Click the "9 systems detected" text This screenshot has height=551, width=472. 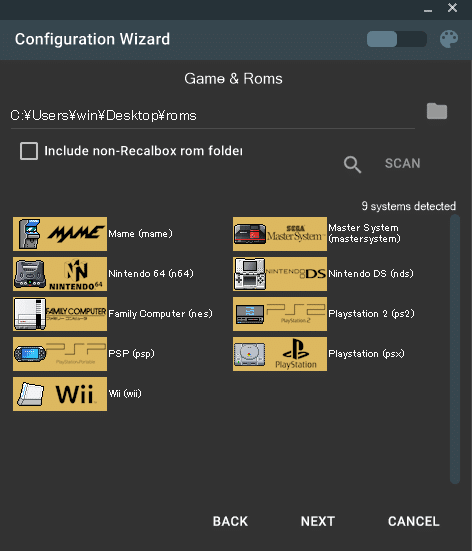(409, 206)
